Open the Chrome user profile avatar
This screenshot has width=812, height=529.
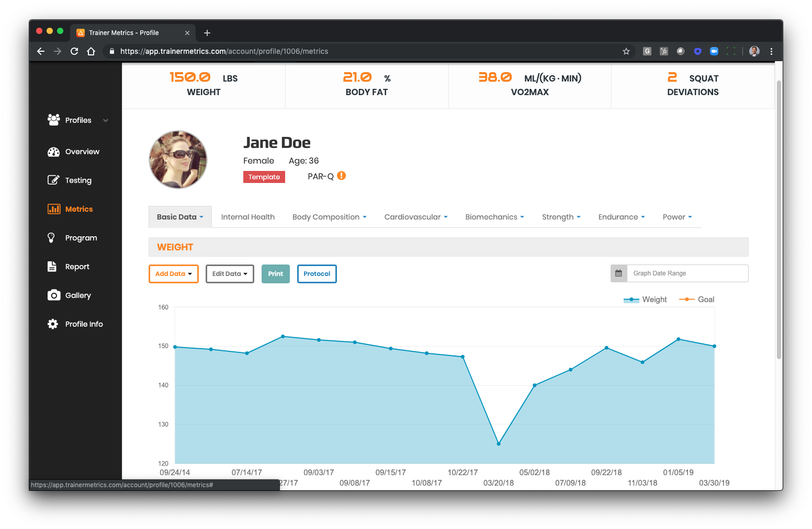click(x=754, y=51)
